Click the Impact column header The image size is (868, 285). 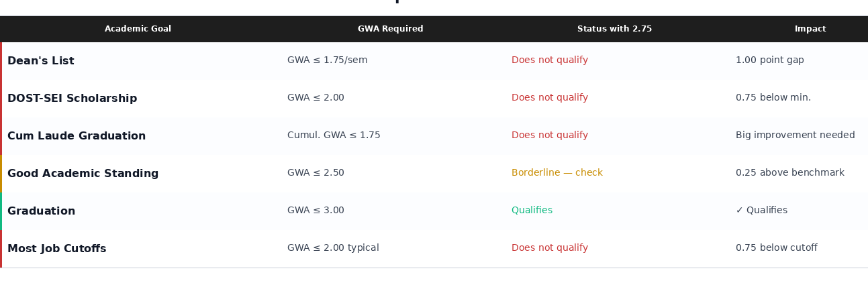pos(810,29)
